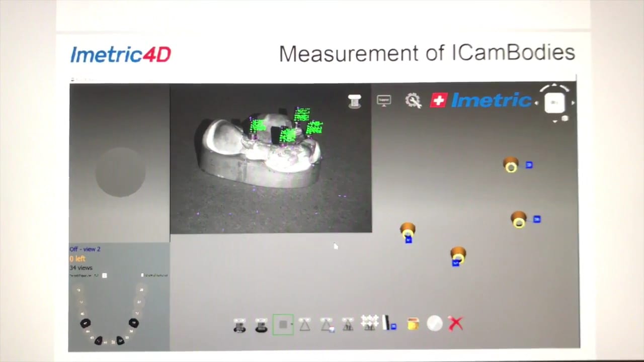The image size is (644, 362).
Task: Toggle the small checkbox above tooth 38
Action: (x=143, y=275)
